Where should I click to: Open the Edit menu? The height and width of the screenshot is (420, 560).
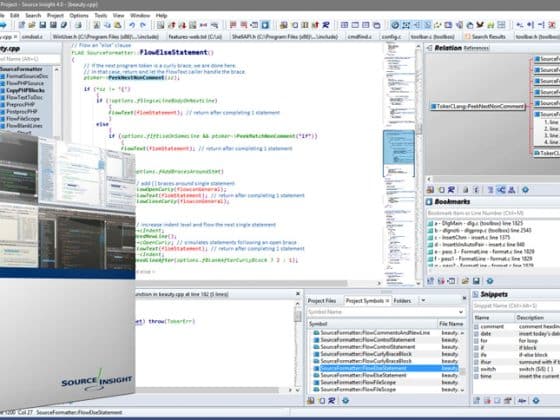tap(15, 15)
